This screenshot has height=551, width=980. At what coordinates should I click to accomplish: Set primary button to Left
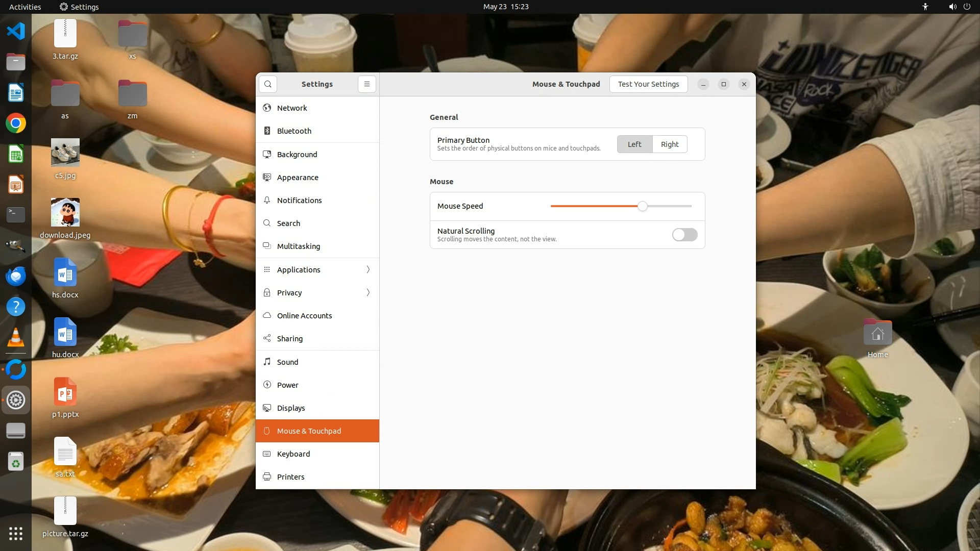point(634,144)
